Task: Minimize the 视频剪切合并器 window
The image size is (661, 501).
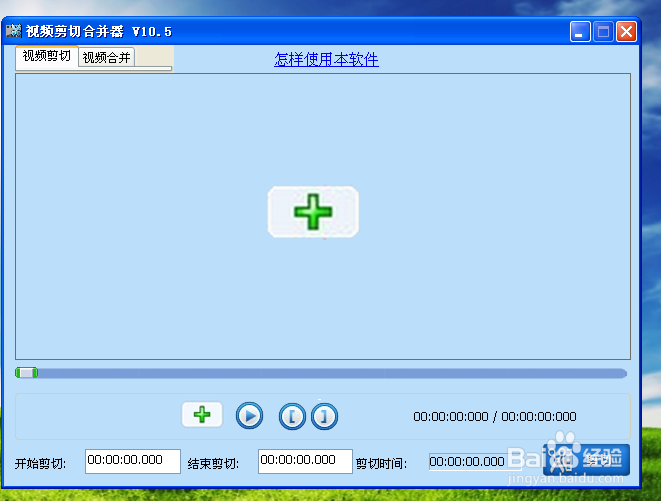Action: point(580,32)
